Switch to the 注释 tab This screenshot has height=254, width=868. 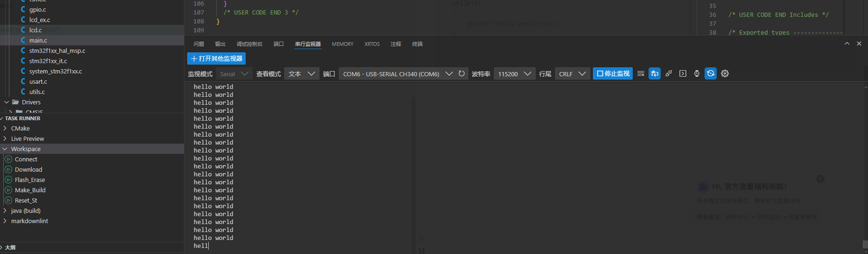[x=396, y=44]
